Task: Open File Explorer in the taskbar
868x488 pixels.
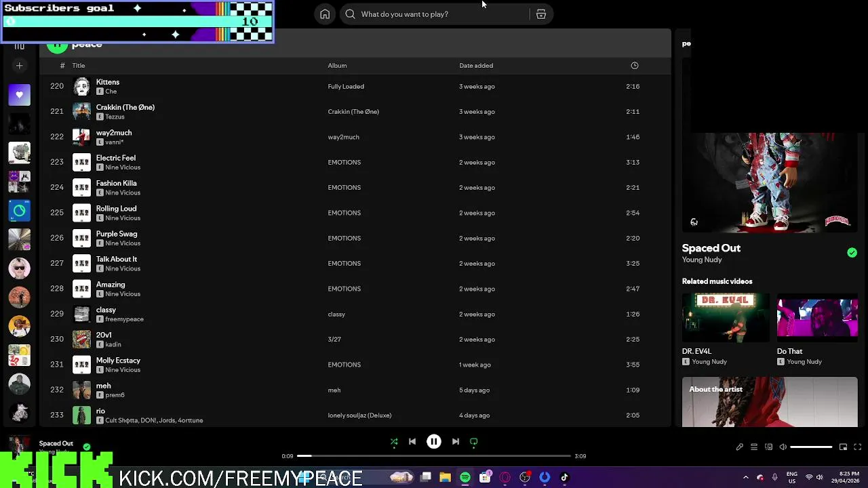Action: 445,478
